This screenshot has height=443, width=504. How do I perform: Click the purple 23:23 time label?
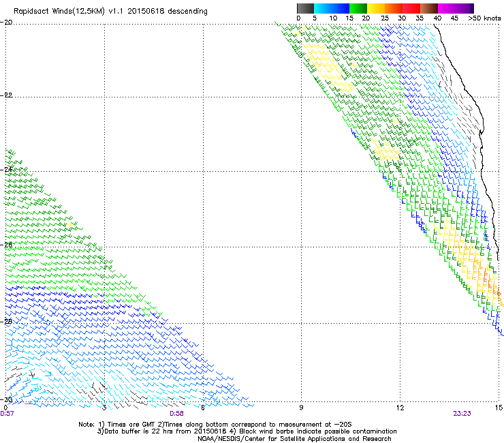pos(462,414)
